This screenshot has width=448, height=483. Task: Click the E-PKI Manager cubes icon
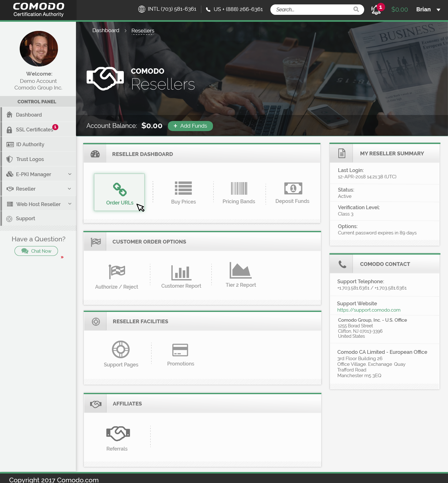[x=10, y=174]
